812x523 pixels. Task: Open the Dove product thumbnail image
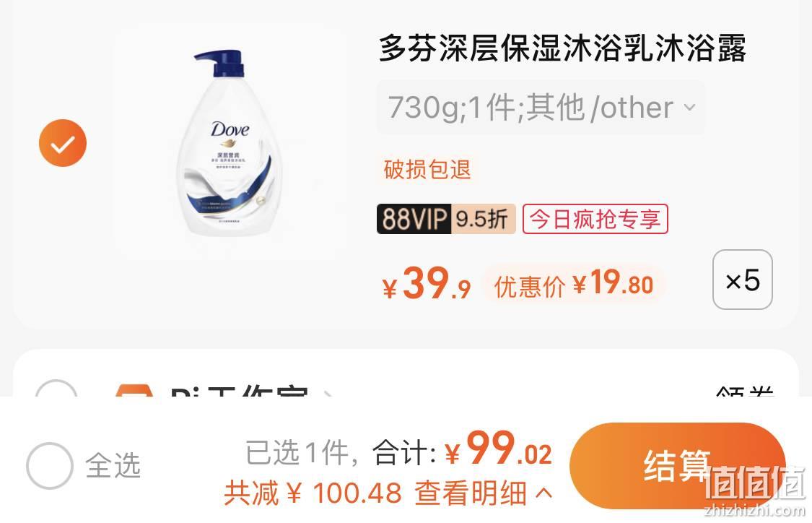pos(228,142)
